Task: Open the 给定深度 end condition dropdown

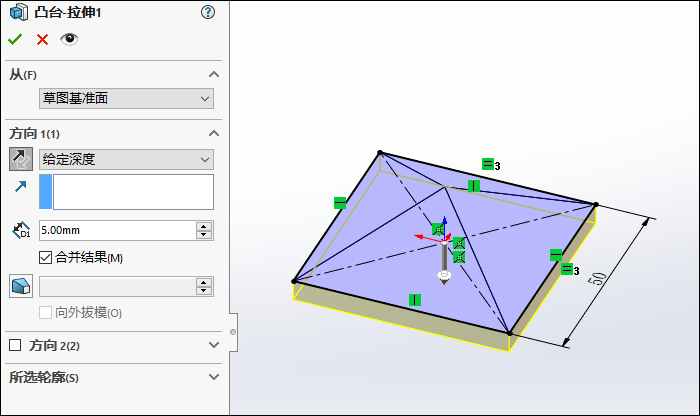Action: tap(126, 159)
